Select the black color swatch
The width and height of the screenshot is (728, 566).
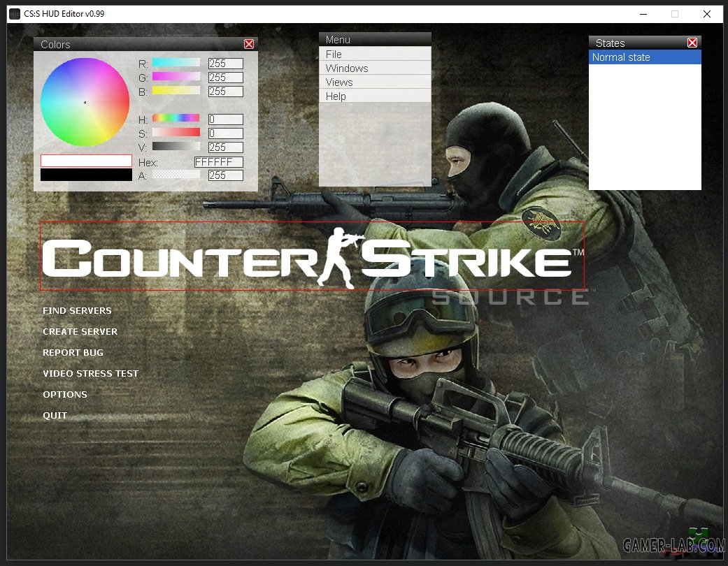(x=86, y=175)
